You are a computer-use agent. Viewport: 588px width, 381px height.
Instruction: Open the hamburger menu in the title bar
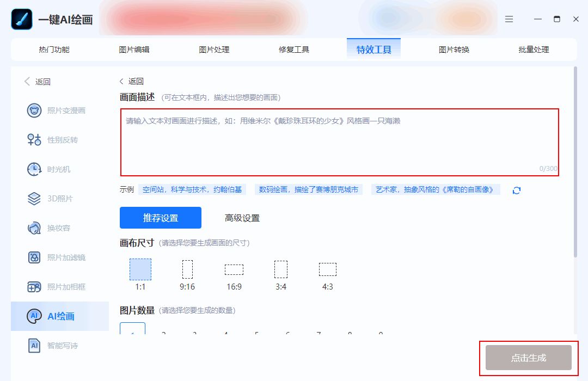(x=509, y=19)
